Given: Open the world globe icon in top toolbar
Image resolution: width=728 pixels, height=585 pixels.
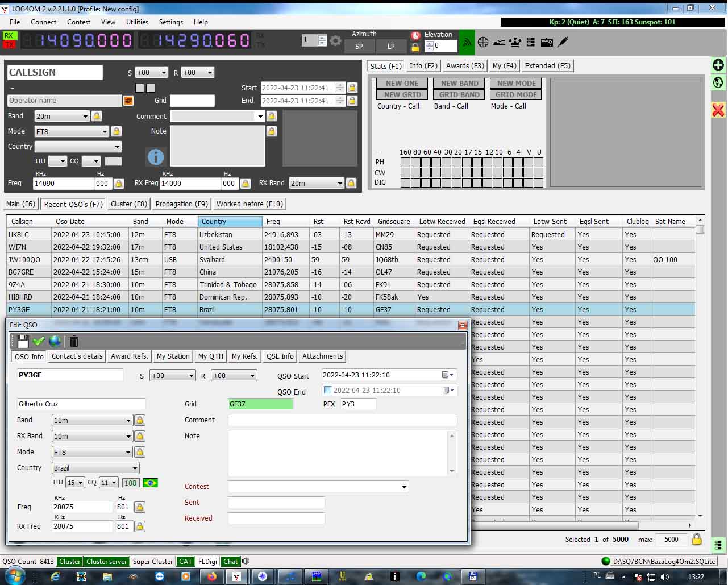Looking at the screenshot, I should click(x=483, y=42).
